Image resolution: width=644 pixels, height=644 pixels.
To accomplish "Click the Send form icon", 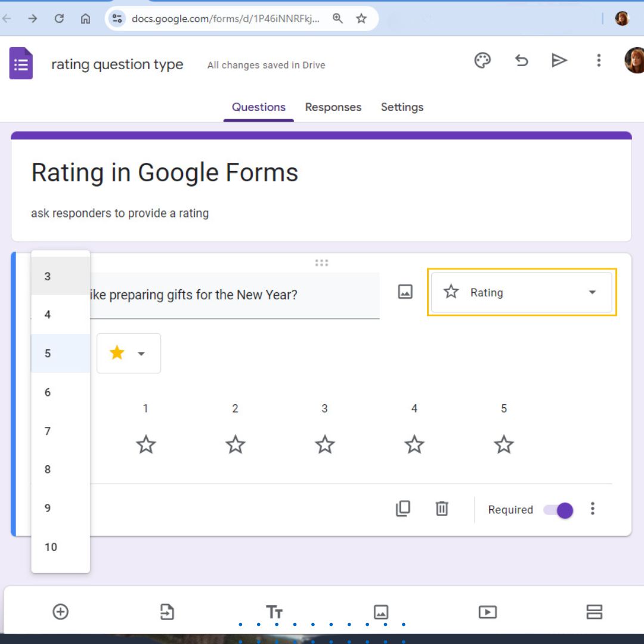I will pyautogui.click(x=559, y=60).
